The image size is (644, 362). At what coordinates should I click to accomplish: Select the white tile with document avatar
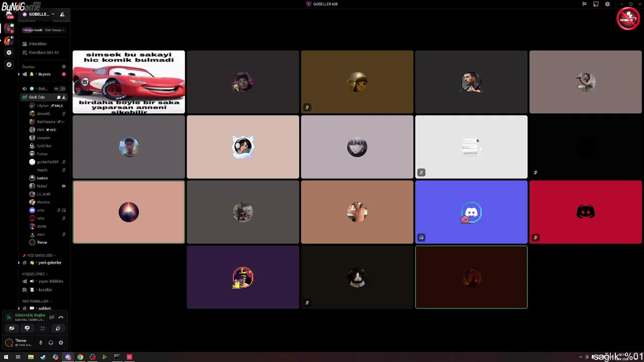pos(471,147)
